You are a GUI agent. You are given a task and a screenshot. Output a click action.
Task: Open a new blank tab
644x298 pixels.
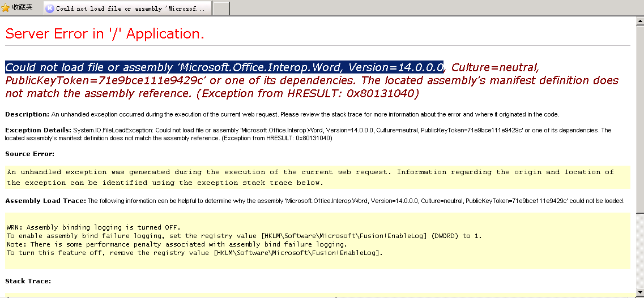click(221, 8)
